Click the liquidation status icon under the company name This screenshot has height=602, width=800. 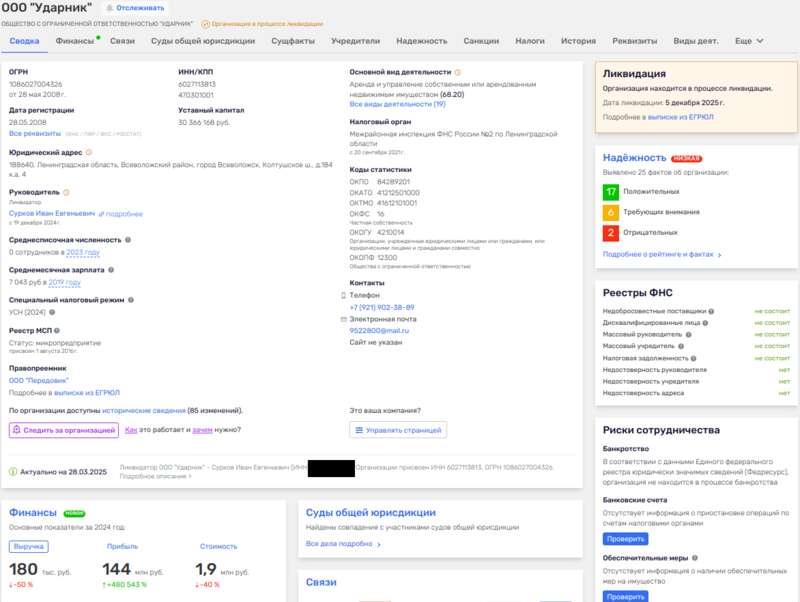tap(206, 24)
